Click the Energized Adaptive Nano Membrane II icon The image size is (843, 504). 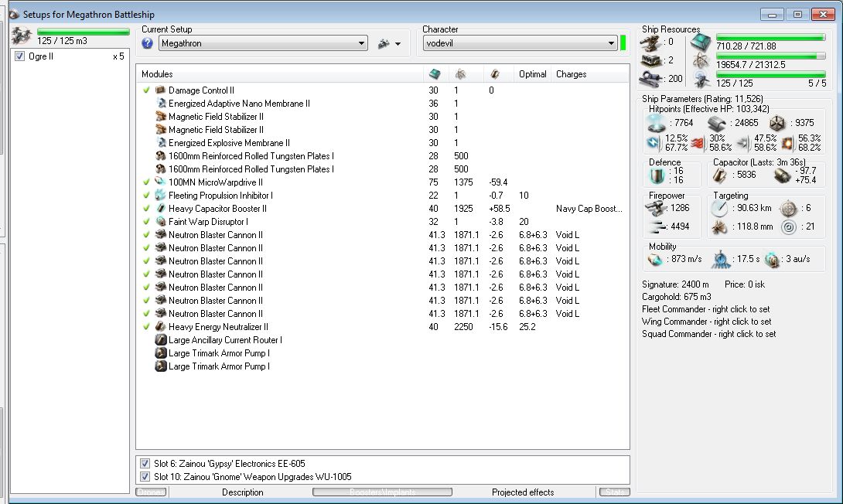coord(160,103)
